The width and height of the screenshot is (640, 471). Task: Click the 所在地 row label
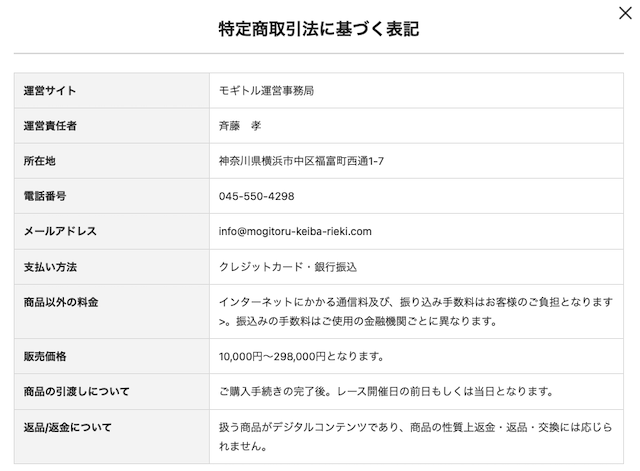(x=40, y=161)
